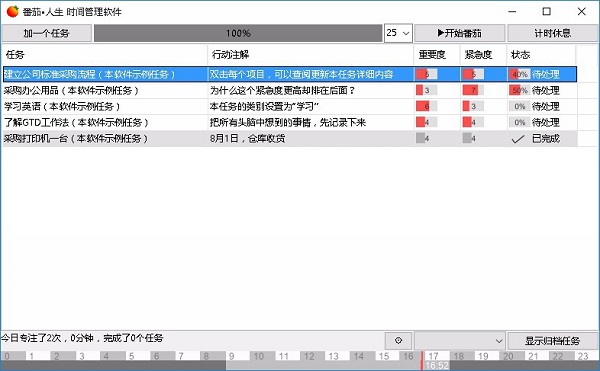
Task: Open the 25 minute duration dropdown
Action: click(398, 33)
